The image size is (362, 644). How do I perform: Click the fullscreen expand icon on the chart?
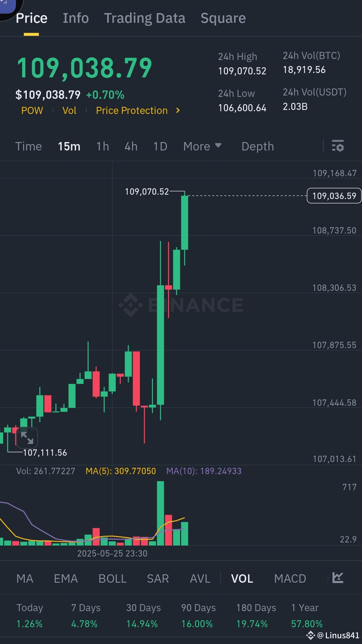coord(28,438)
